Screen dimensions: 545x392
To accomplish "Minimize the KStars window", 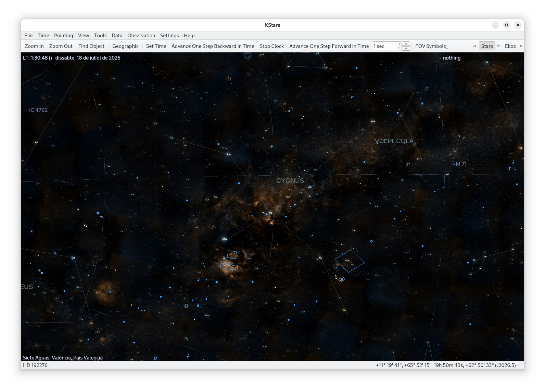I will [495, 25].
